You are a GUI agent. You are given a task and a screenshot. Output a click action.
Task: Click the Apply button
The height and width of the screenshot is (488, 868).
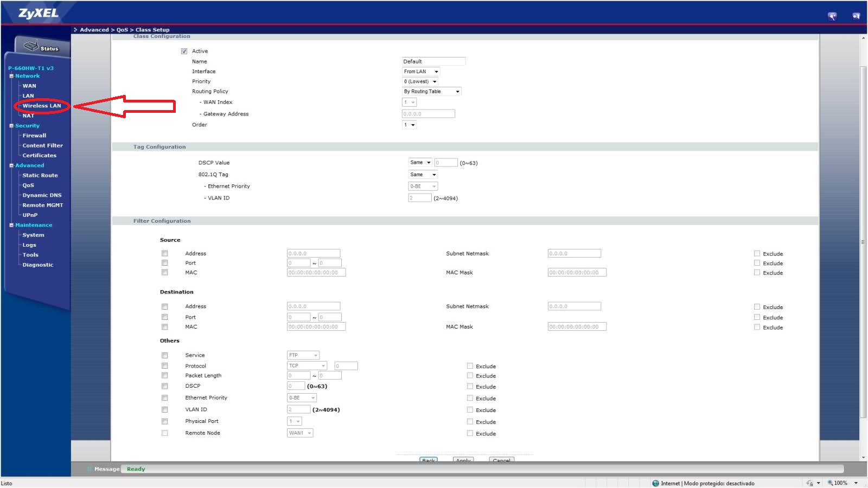click(463, 460)
